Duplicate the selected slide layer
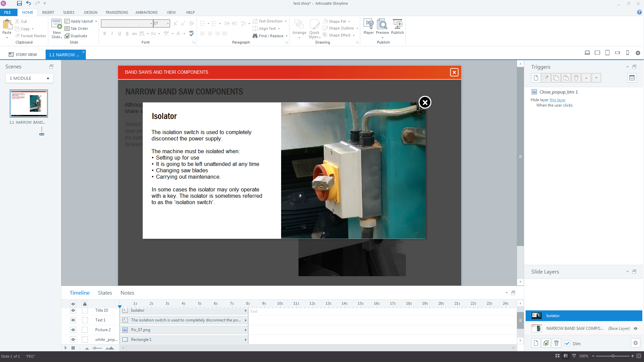The height and width of the screenshot is (362, 644). coord(546,343)
